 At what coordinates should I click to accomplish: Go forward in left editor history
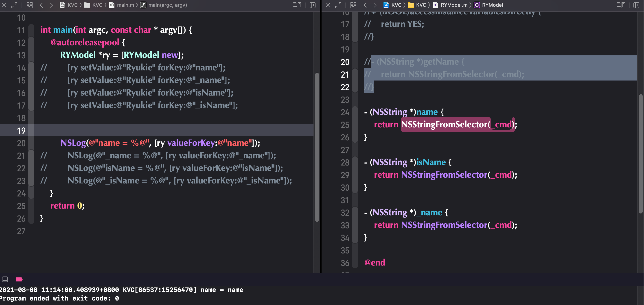(51, 5)
